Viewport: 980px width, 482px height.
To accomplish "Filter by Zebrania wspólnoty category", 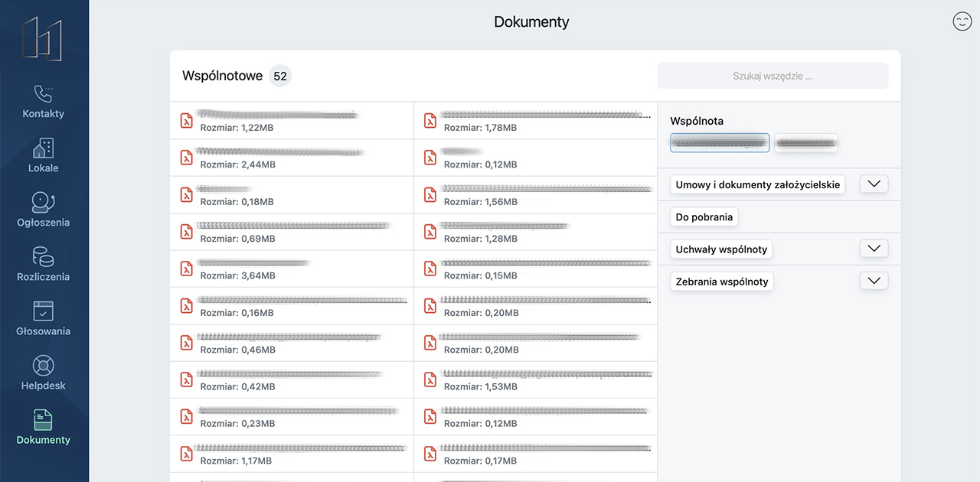I will click(721, 282).
